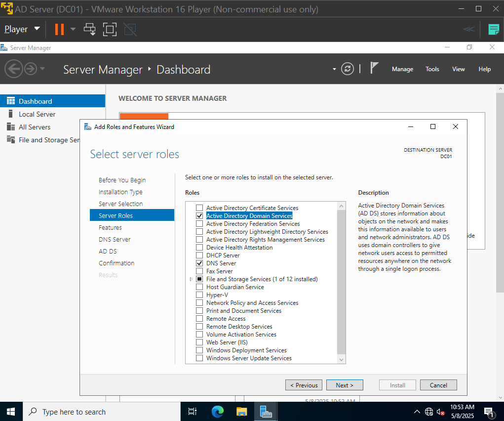Check Active Directory Rights Management Services
The height and width of the screenshot is (421, 504).
(x=199, y=240)
